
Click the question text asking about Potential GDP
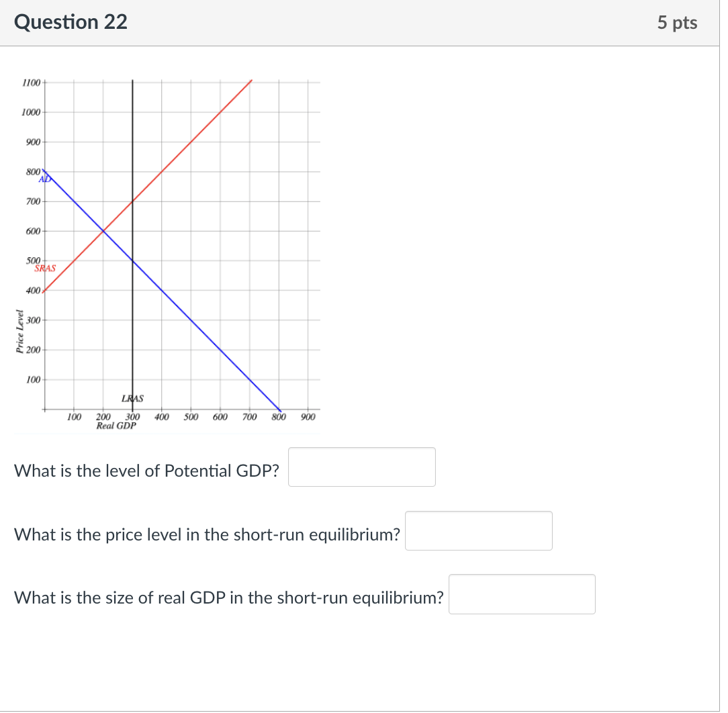pos(145,471)
